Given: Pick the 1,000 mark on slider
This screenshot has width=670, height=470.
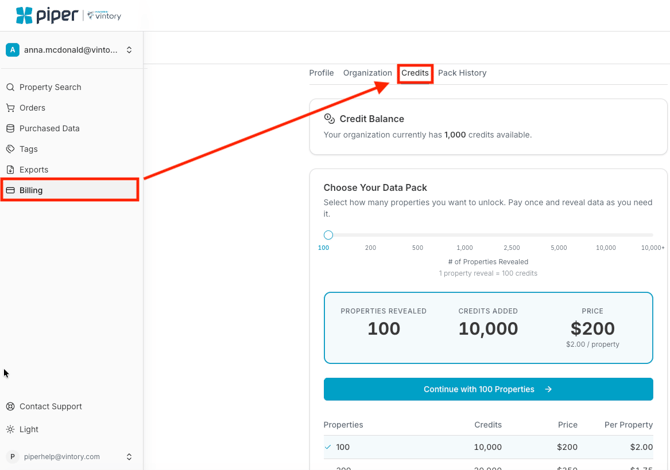Looking at the screenshot, I should (465, 247).
